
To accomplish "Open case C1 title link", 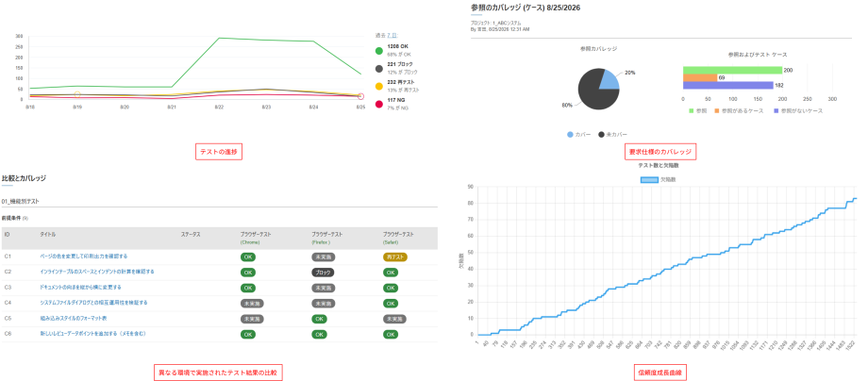I will (84, 257).
